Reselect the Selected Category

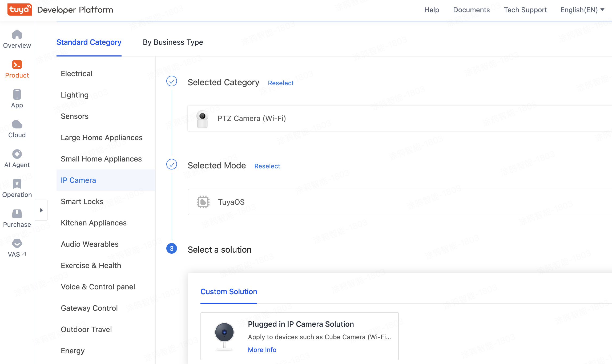[281, 83]
